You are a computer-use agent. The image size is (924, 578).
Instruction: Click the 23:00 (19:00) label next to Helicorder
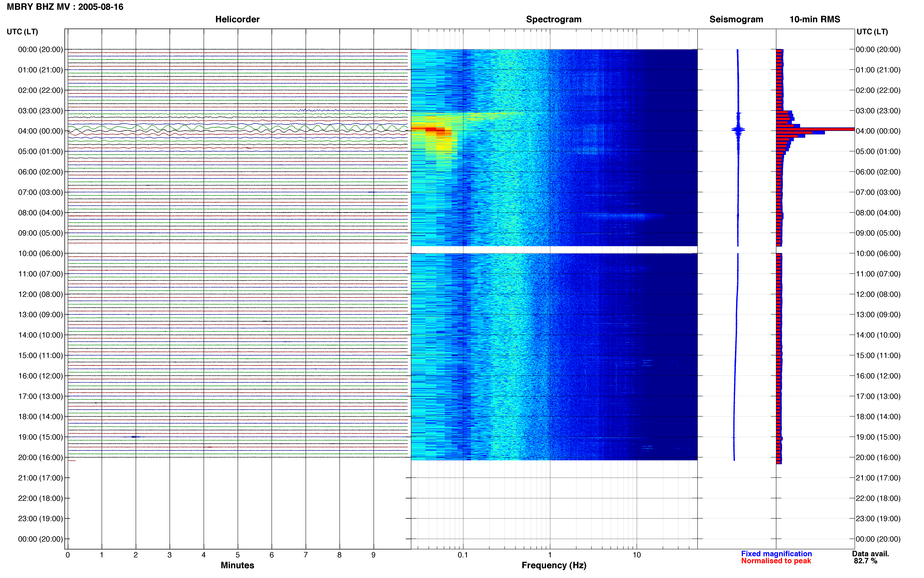point(41,519)
